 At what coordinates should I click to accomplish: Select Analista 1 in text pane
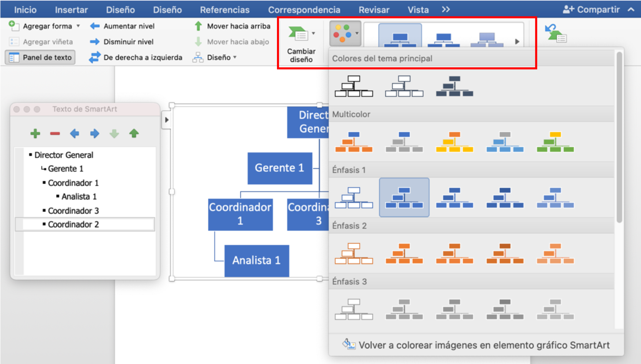point(79,196)
